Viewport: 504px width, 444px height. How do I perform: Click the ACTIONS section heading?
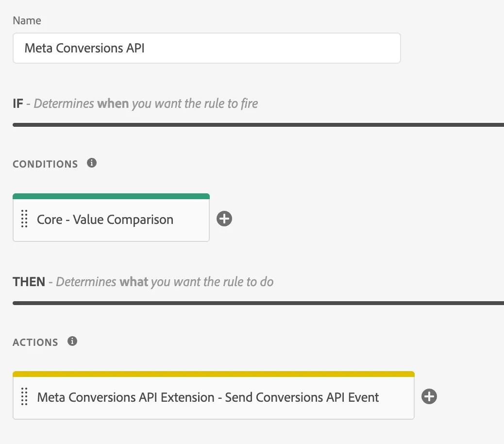[35, 342]
